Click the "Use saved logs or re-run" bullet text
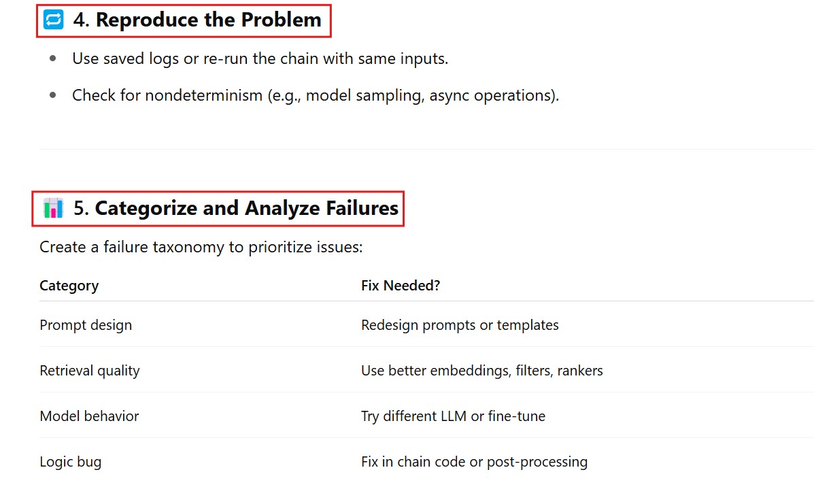Viewport: 814px width, 504px height. click(260, 58)
